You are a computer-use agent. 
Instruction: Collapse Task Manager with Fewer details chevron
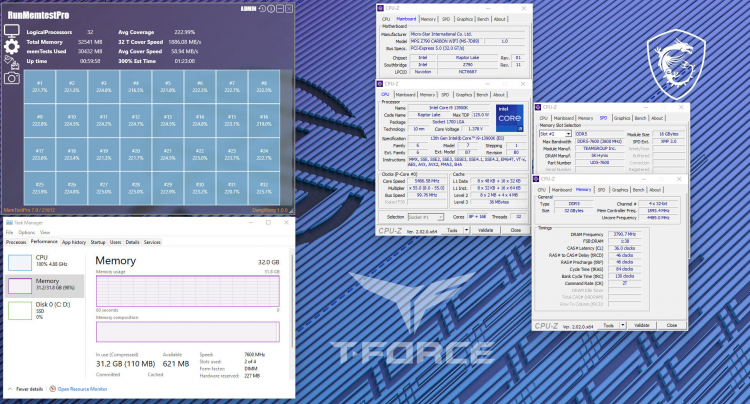8,389
